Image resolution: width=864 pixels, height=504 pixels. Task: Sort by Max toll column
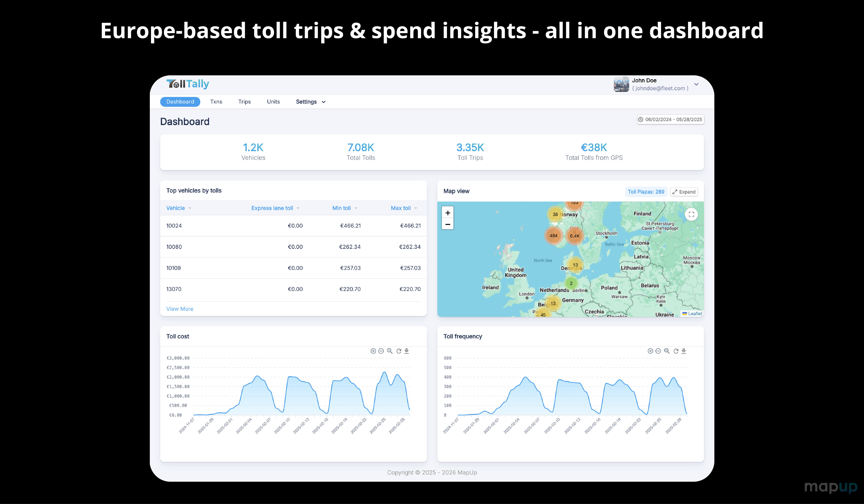point(404,208)
